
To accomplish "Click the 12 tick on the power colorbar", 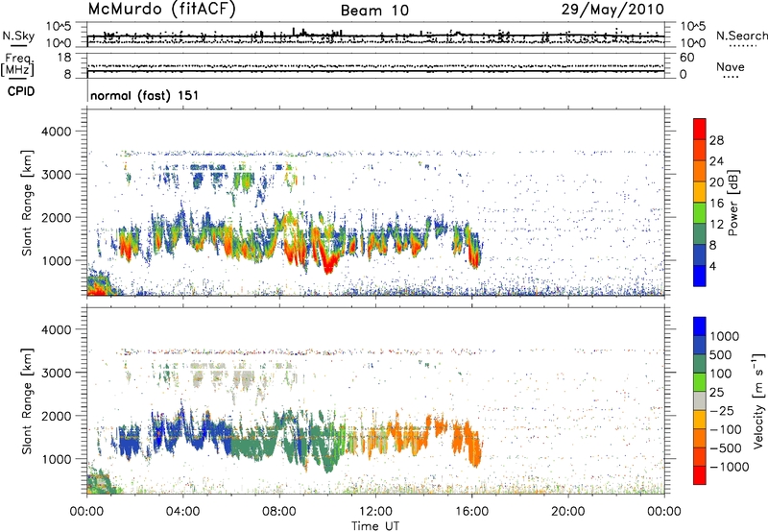I will 716,225.
